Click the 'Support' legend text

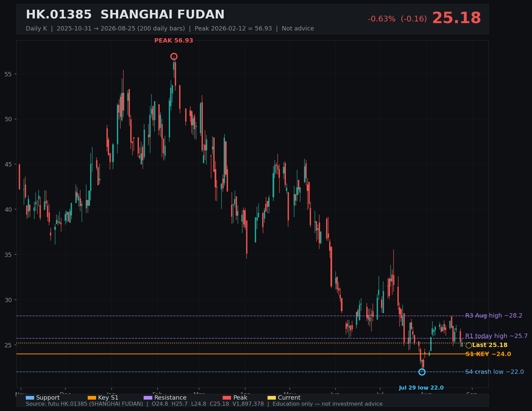48,398
